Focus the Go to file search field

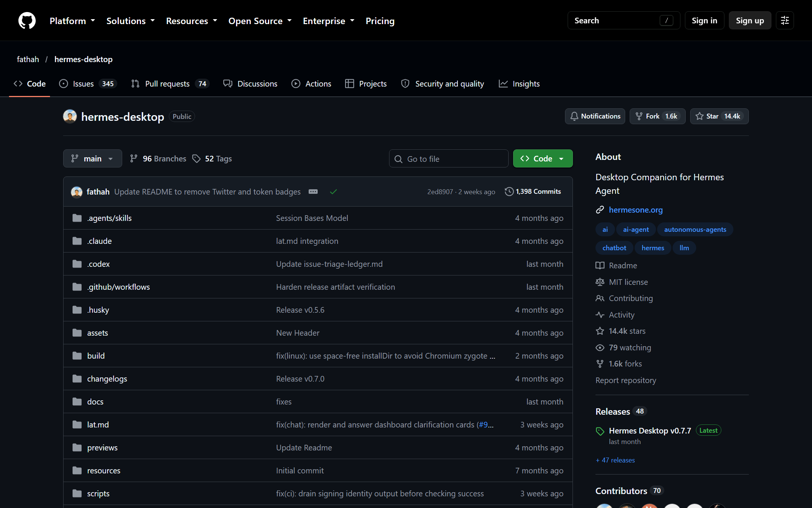[x=449, y=158]
